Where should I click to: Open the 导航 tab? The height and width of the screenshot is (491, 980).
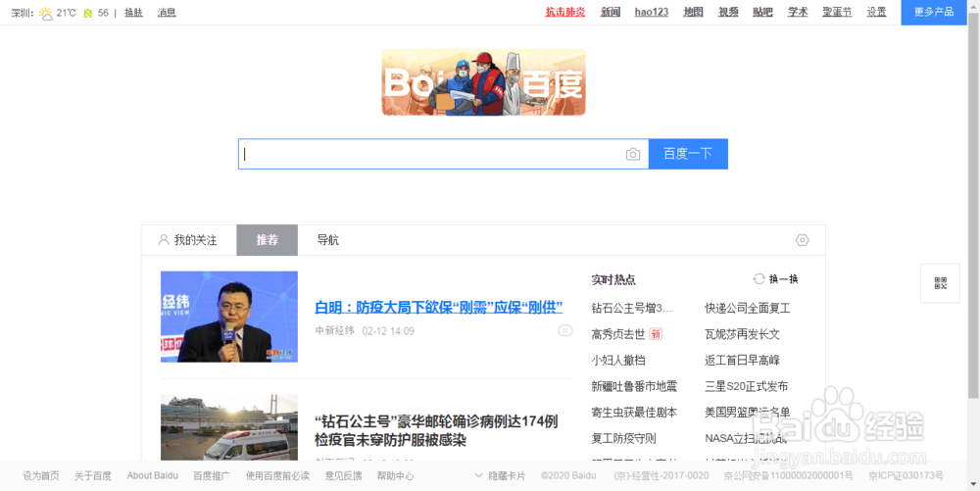[x=328, y=240]
